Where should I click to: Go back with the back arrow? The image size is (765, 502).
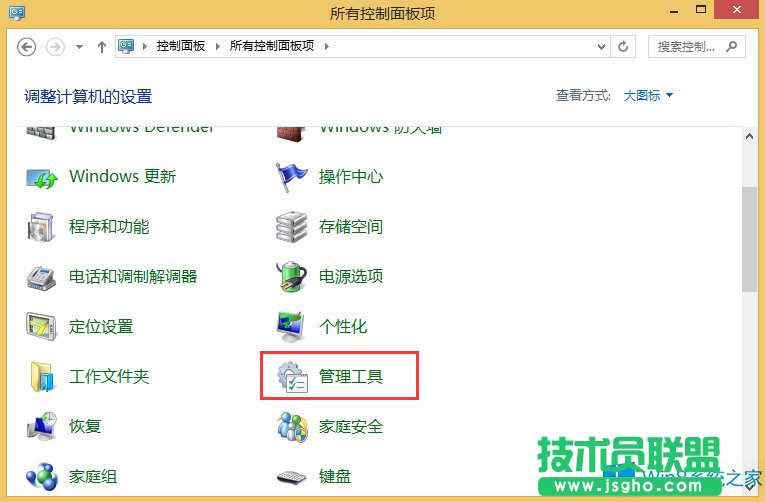(x=26, y=47)
